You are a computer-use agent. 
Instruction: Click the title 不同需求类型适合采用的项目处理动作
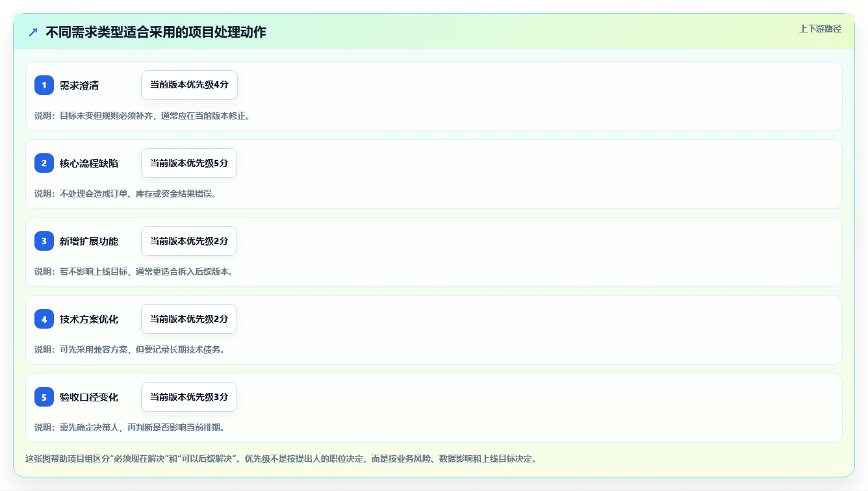click(156, 32)
